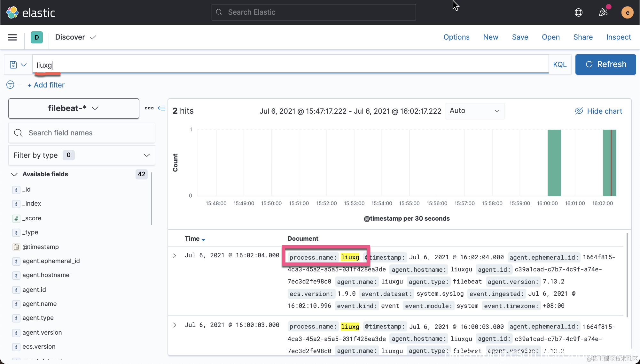
Task: Expand the Filter by type dropdown
Action: [x=82, y=155]
